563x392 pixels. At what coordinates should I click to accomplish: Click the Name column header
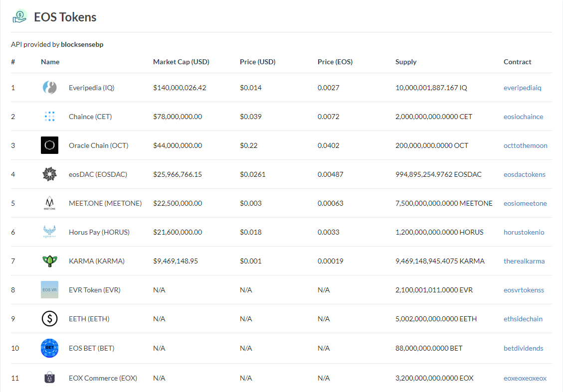(50, 62)
